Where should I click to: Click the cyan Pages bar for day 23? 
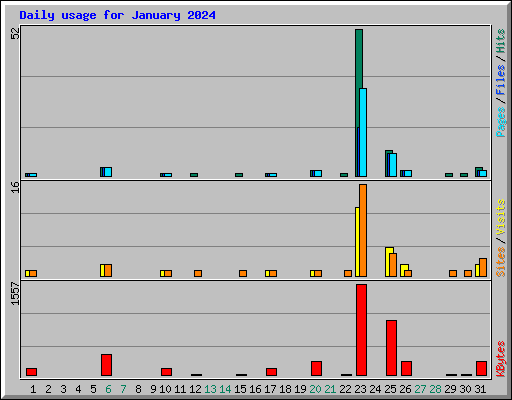(363, 132)
